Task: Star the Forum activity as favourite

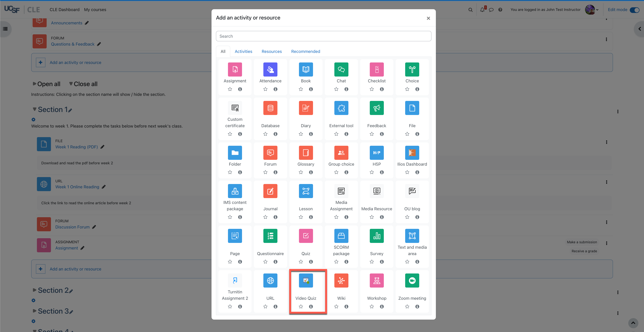Action: [265, 172]
